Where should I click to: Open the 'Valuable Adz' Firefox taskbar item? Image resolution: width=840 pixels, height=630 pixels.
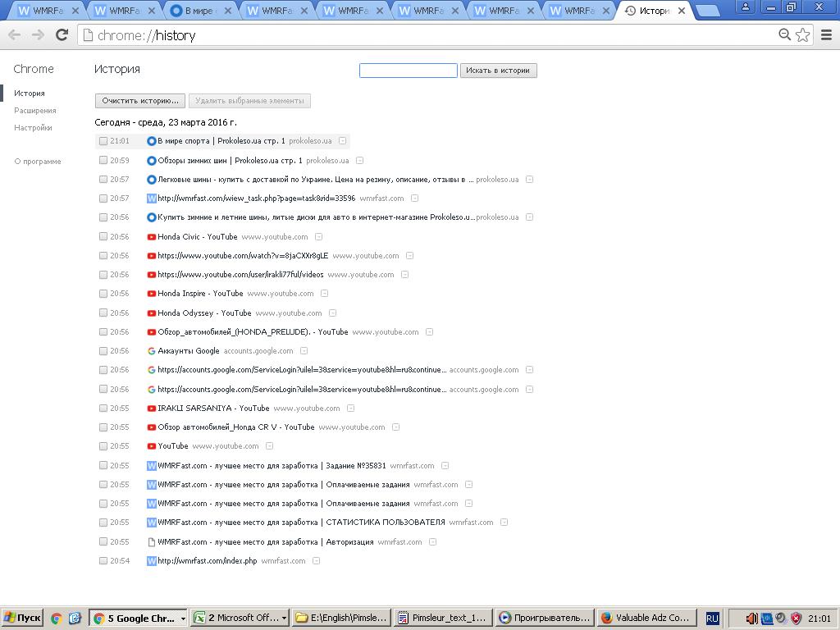[x=646, y=619]
